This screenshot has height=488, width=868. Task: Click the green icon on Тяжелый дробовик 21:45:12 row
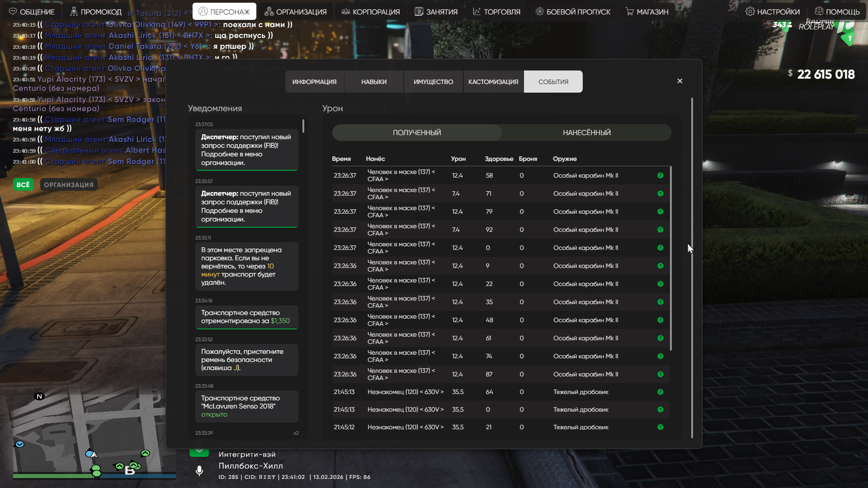[660, 427]
